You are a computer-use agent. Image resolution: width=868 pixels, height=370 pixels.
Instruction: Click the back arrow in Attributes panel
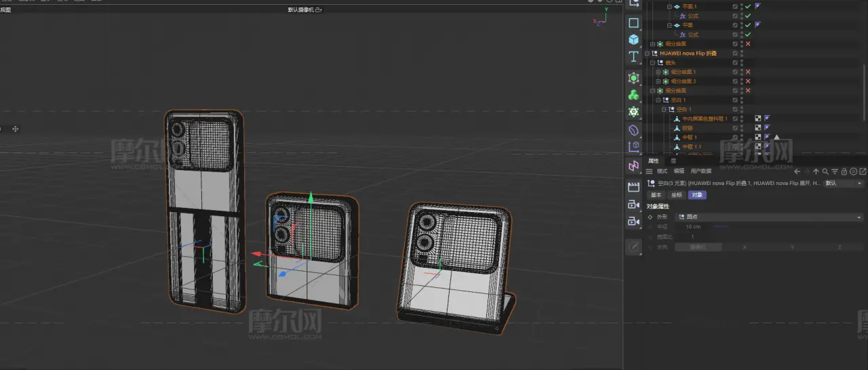click(x=797, y=171)
